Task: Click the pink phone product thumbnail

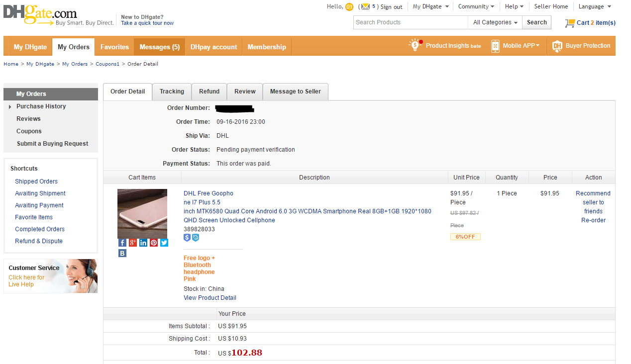Action: [142, 214]
